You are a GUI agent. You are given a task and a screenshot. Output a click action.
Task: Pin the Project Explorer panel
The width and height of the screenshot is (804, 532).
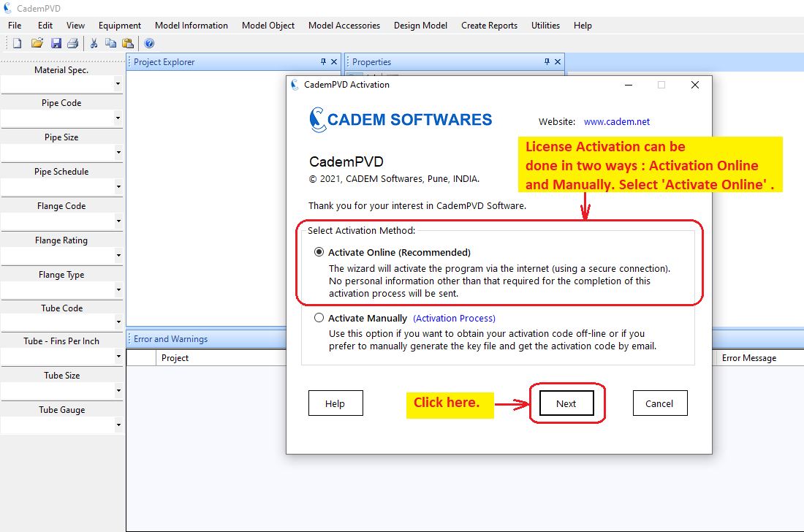[x=324, y=62]
